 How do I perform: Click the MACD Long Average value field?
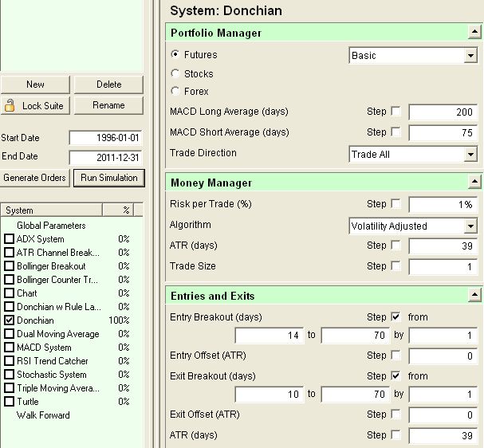[x=443, y=112]
